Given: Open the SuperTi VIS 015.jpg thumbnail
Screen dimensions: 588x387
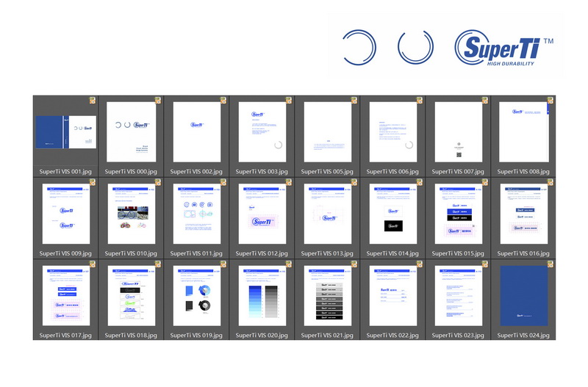Looking at the screenshot, I should coord(459,214).
